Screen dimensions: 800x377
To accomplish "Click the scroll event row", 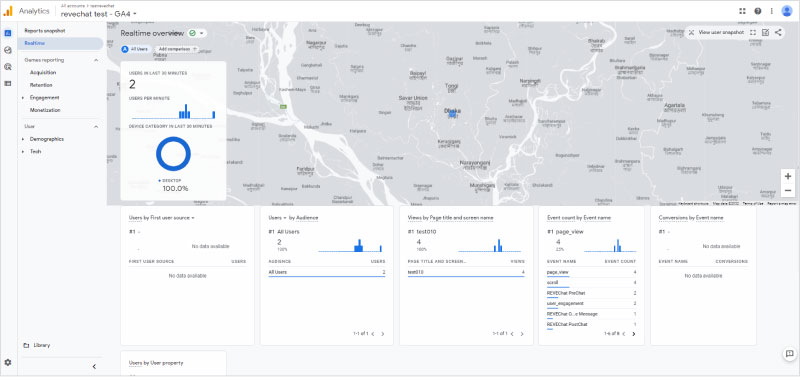I will (x=591, y=283).
